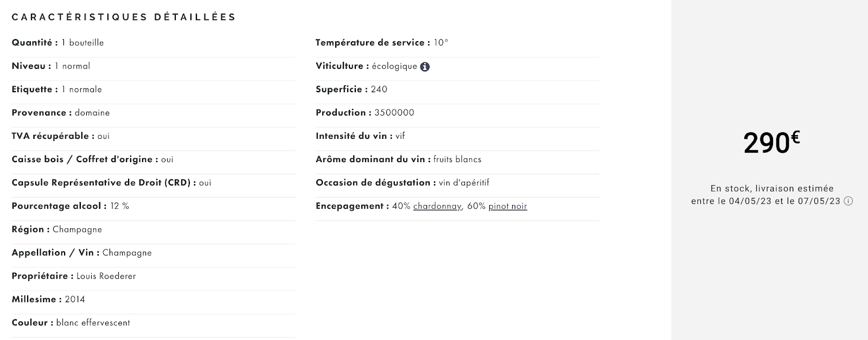Click the Région Champagne row
The image size is (868, 340).
tap(154, 229)
